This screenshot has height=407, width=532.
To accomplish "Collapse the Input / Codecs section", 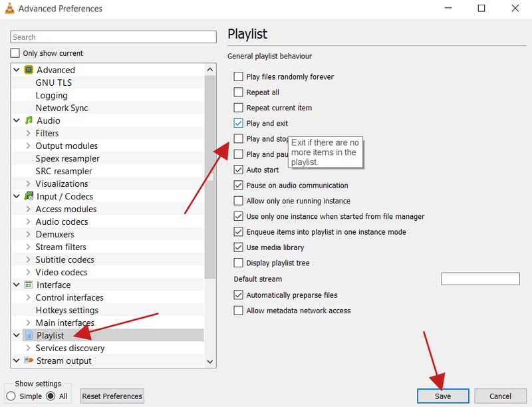I will [x=16, y=196].
